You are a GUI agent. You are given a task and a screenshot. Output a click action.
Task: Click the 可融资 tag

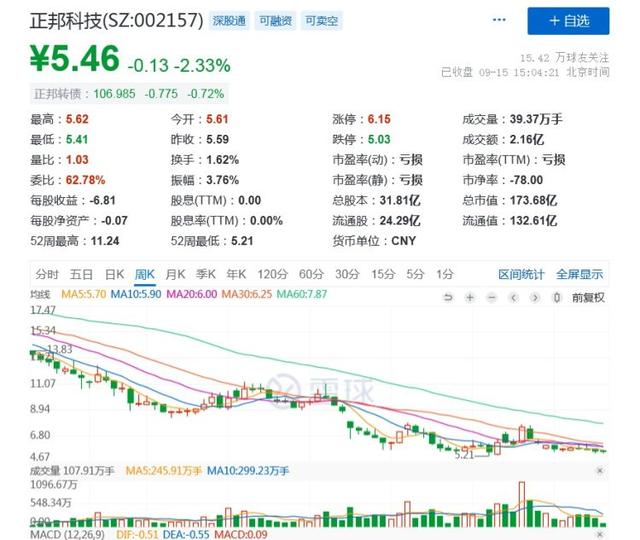276,21
